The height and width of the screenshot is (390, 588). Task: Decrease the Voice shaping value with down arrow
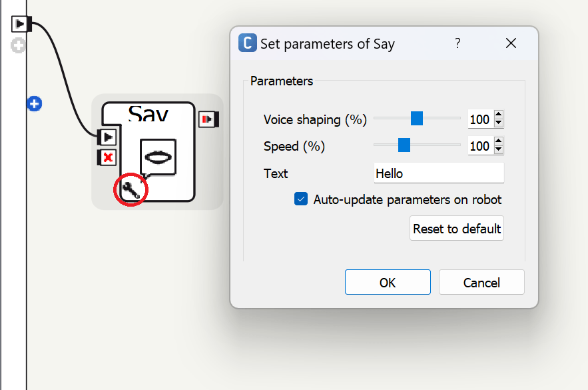(x=499, y=124)
